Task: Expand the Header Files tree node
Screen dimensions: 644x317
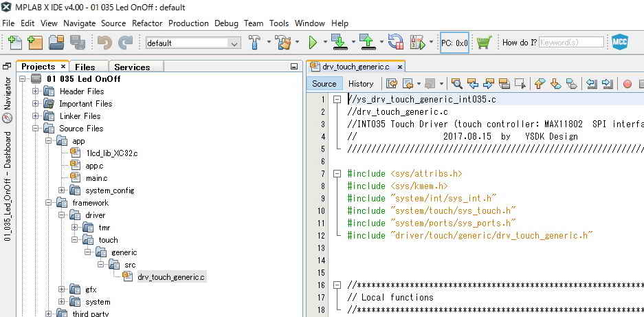Action: point(36,91)
